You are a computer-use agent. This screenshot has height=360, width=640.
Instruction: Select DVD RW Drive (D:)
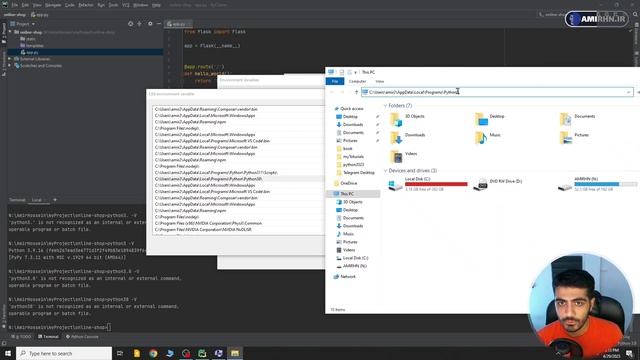click(498, 184)
